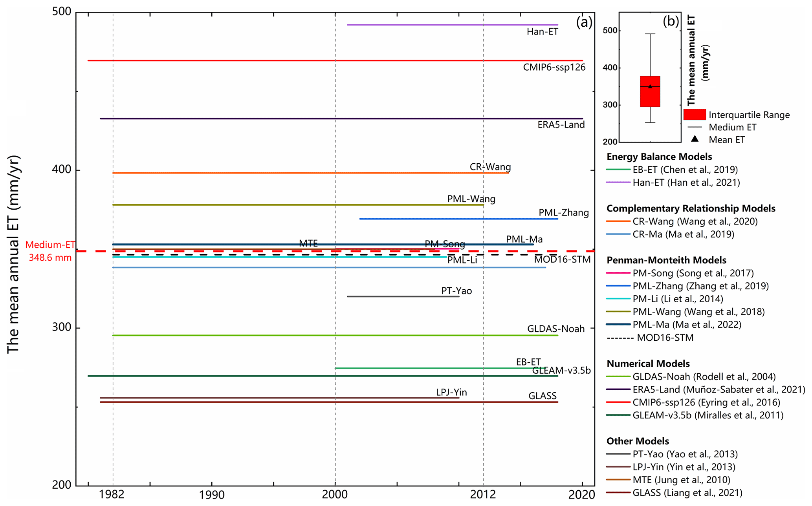
Task: Click the 1982 x-axis tick label
Action: [x=112, y=495]
